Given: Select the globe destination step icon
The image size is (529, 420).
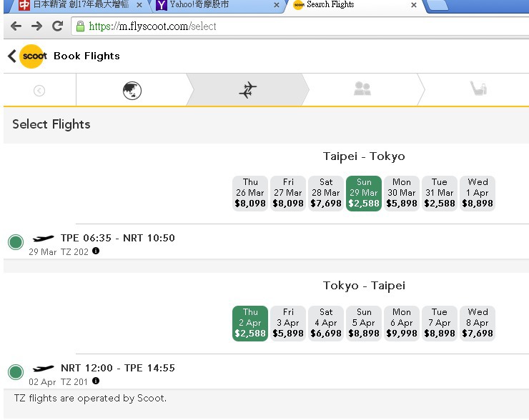Looking at the screenshot, I should pyautogui.click(x=132, y=91).
